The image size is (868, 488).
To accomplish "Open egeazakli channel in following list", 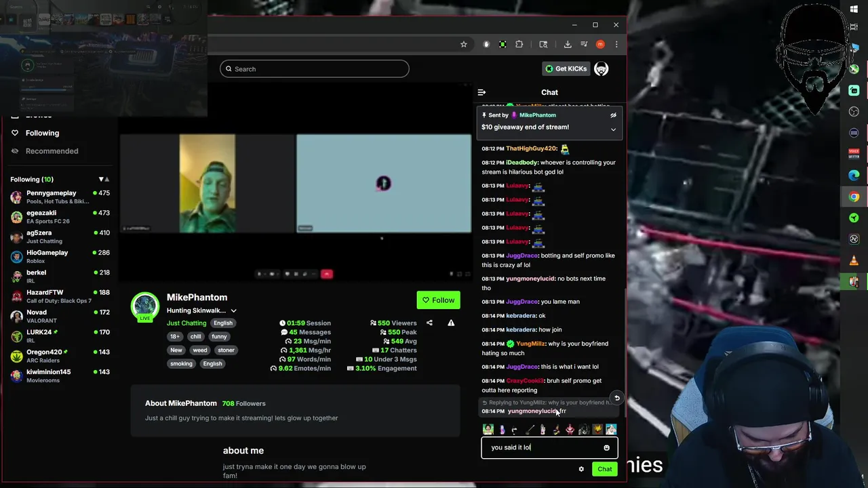I will click(x=60, y=217).
